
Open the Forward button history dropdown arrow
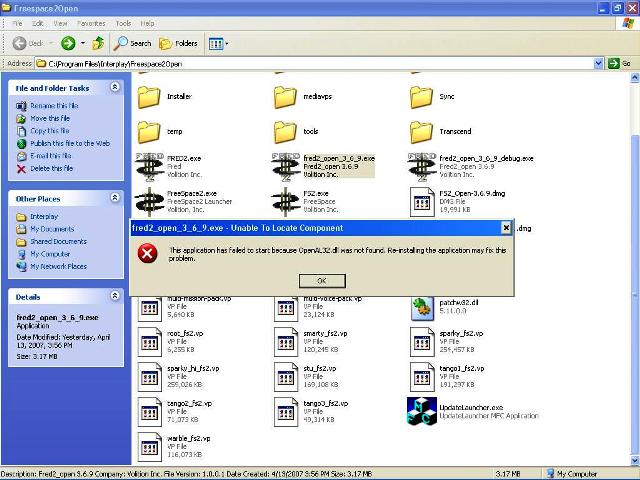point(82,43)
